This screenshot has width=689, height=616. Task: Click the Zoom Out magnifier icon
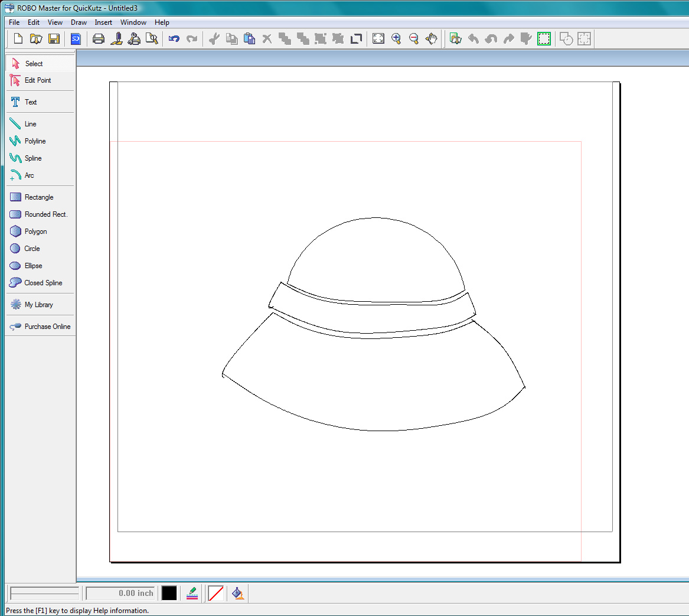(x=414, y=39)
